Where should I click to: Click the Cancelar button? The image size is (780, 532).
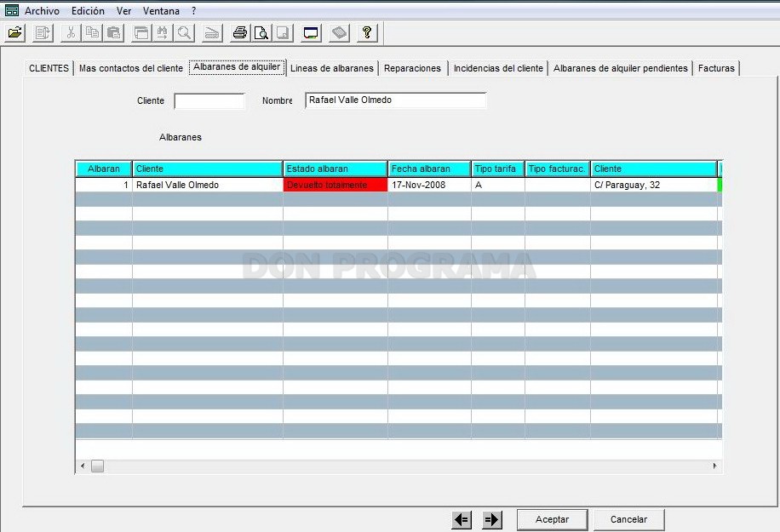(x=628, y=519)
